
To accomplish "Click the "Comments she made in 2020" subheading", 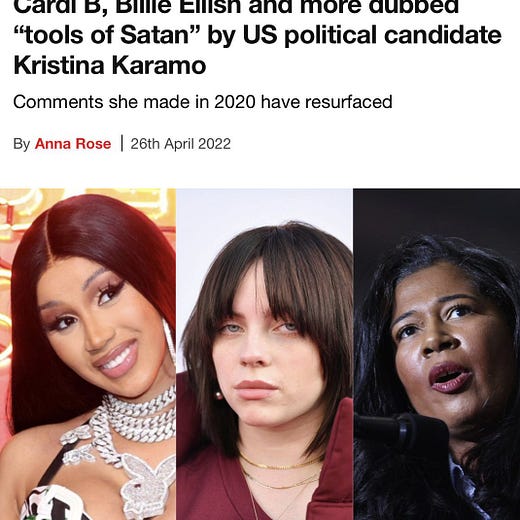I will tap(134, 102).
